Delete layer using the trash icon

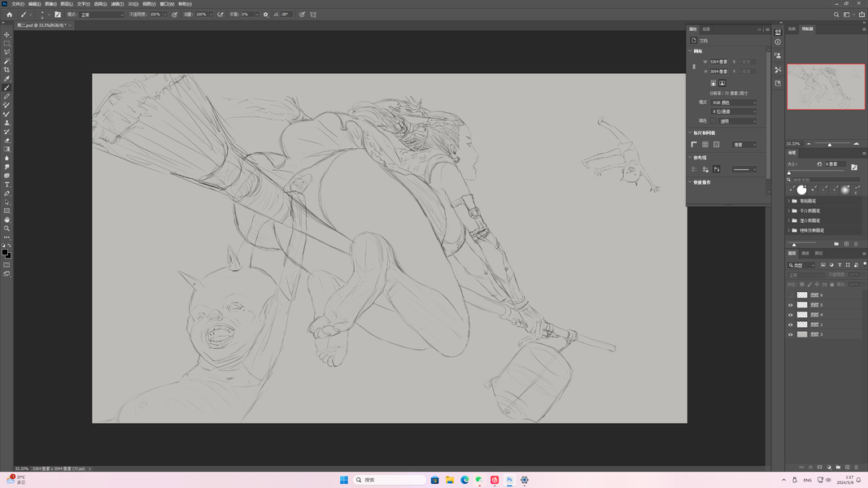coord(856,467)
